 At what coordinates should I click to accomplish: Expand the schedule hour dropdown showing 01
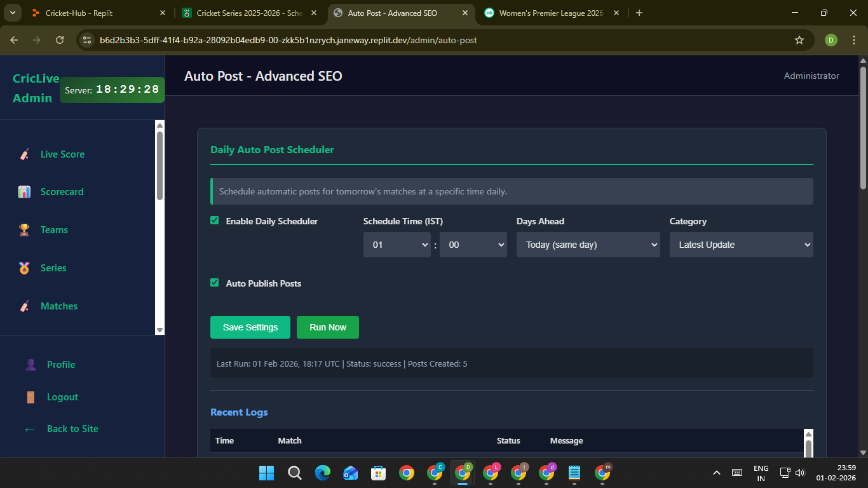[x=397, y=245]
